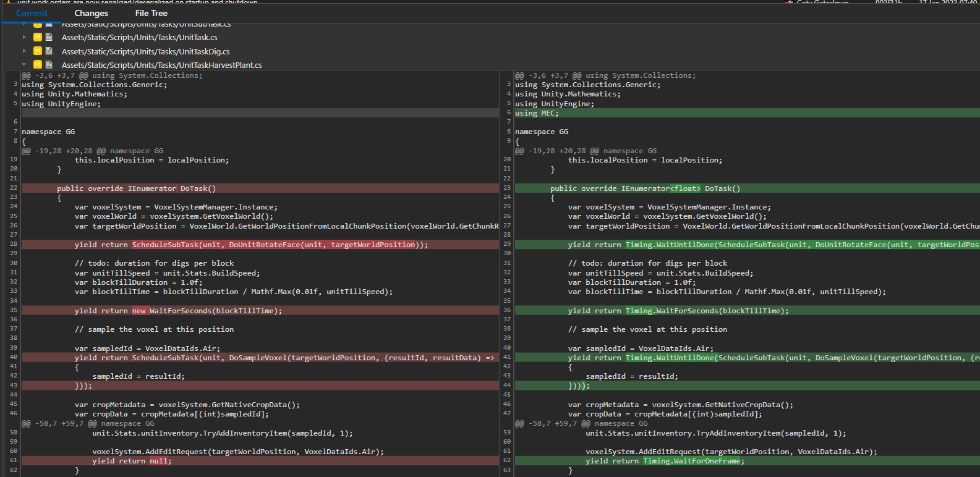The width and height of the screenshot is (980, 477).
Task: Click the yellow M badge for UnitTaskDig.cs
Action: pyautogui.click(x=38, y=51)
